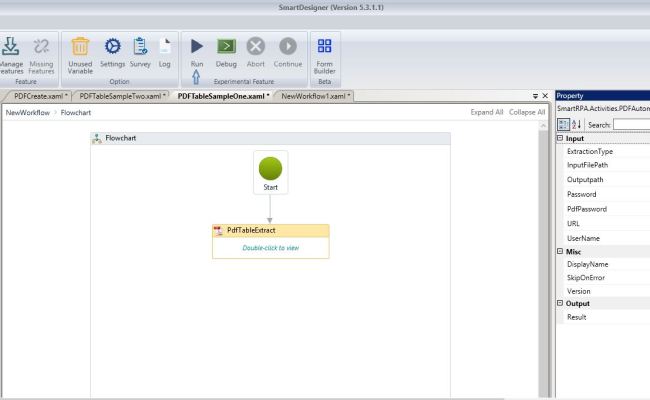Switch to PDFTableSampleTwo.xaml tab
The width and height of the screenshot is (650, 400).
[121, 96]
